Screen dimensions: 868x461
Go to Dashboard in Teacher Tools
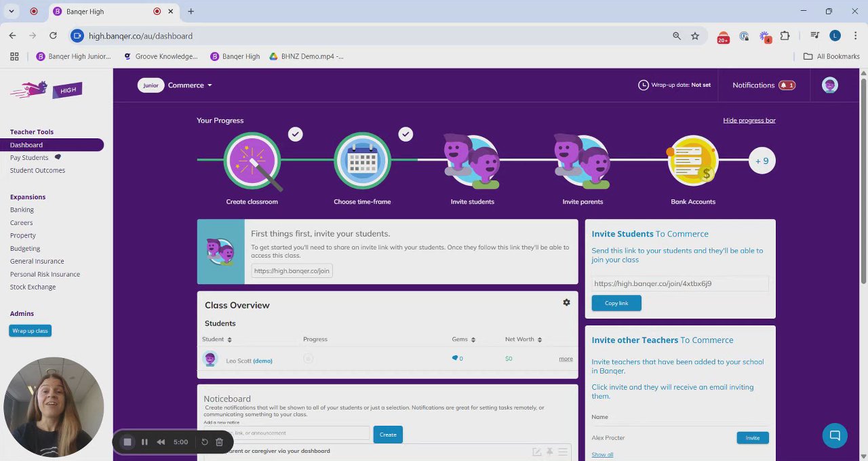point(52,145)
